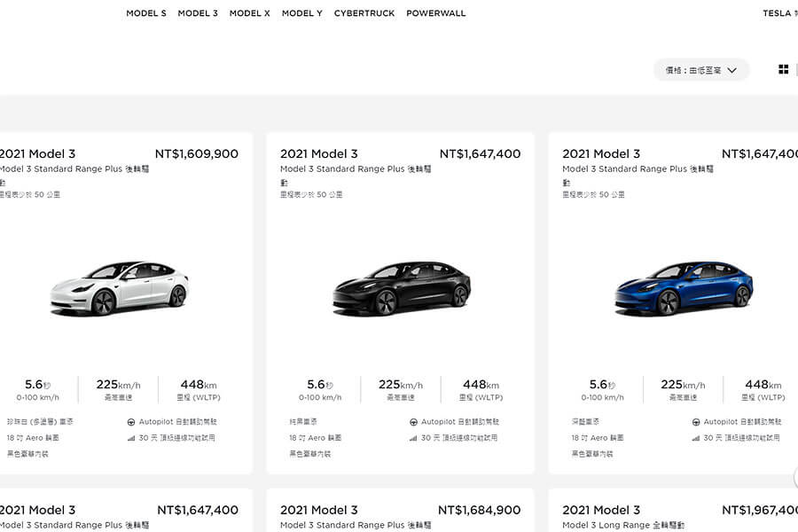Open the price sort dropdown
The width and height of the screenshot is (798, 532).
pyautogui.click(x=701, y=69)
